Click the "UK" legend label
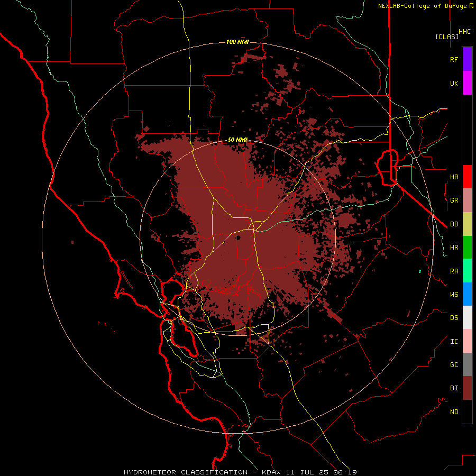 click(x=454, y=83)
